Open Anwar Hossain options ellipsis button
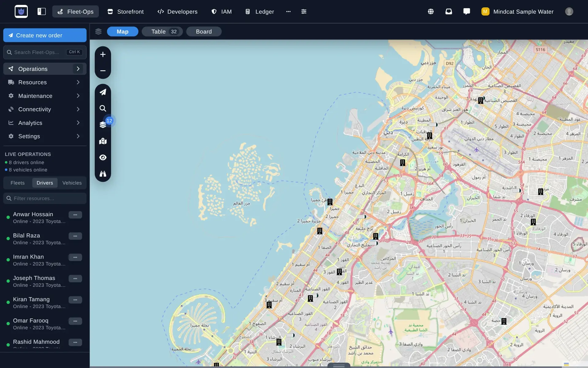The image size is (588, 368). [75, 215]
